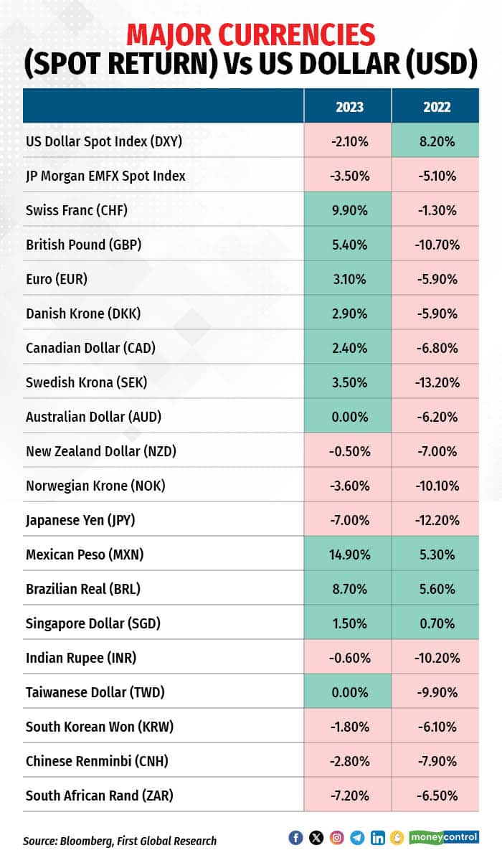Click Swedish Krona 2022 value -13.20%

point(437,382)
